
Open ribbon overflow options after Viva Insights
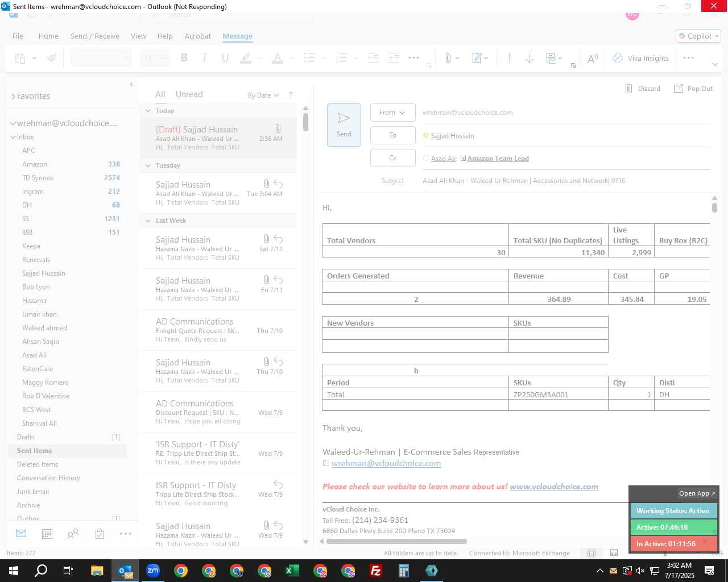(688, 58)
